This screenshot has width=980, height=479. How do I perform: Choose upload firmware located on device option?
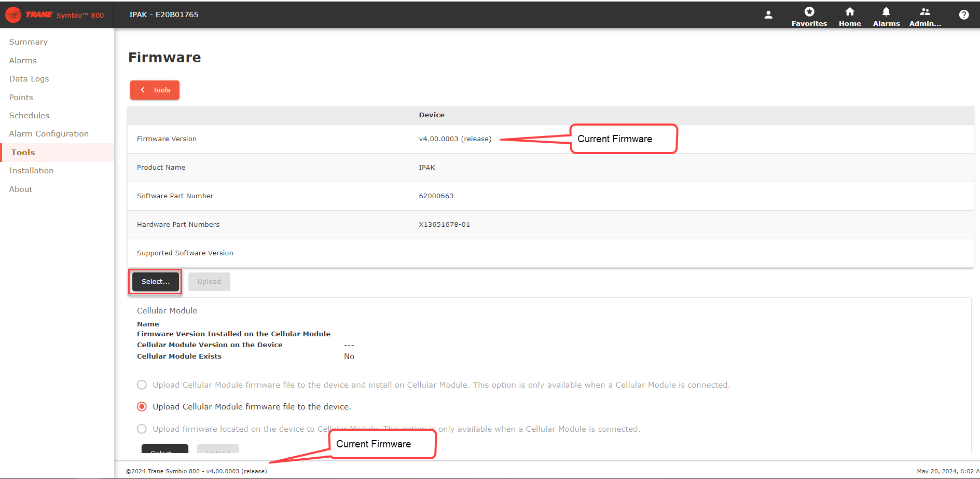tap(142, 429)
